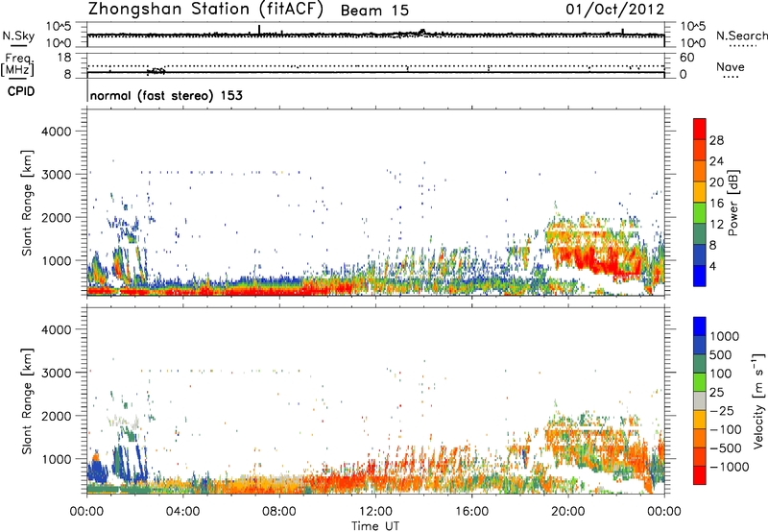Click the '-1000' tick on Velocity colorbar

pos(730,467)
